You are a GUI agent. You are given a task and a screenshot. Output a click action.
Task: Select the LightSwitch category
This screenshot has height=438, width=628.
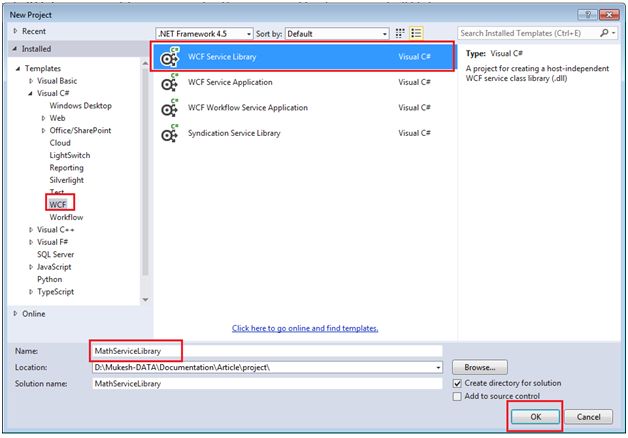70,155
